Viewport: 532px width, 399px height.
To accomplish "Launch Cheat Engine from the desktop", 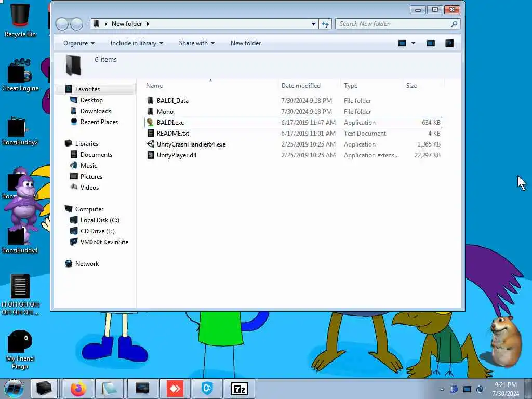I will (x=20, y=75).
